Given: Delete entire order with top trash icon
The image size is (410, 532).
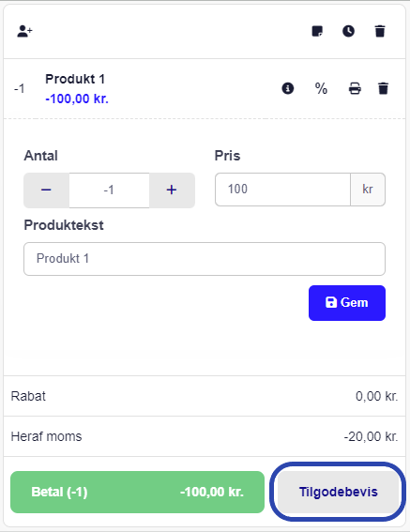Looking at the screenshot, I should pyautogui.click(x=380, y=31).
